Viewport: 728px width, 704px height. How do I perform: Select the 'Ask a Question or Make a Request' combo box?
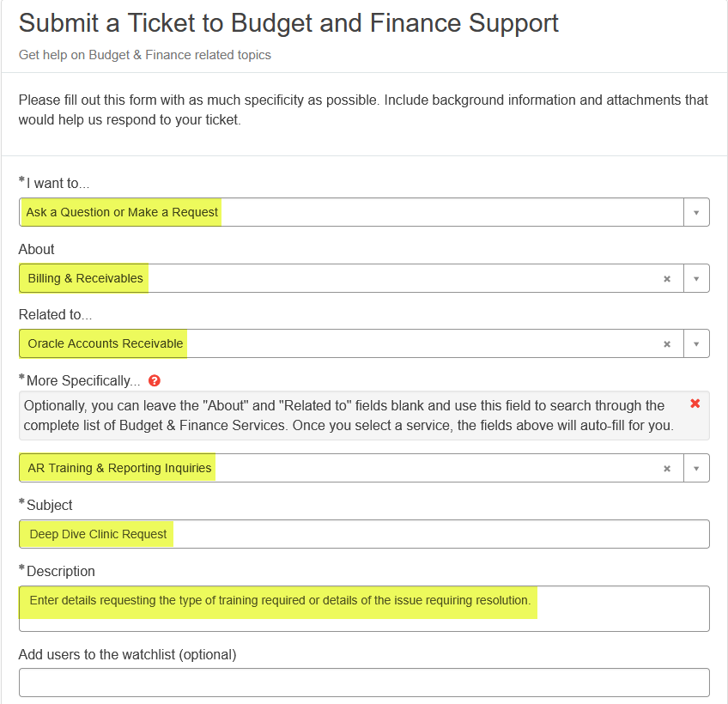click(x=343, y=212)
